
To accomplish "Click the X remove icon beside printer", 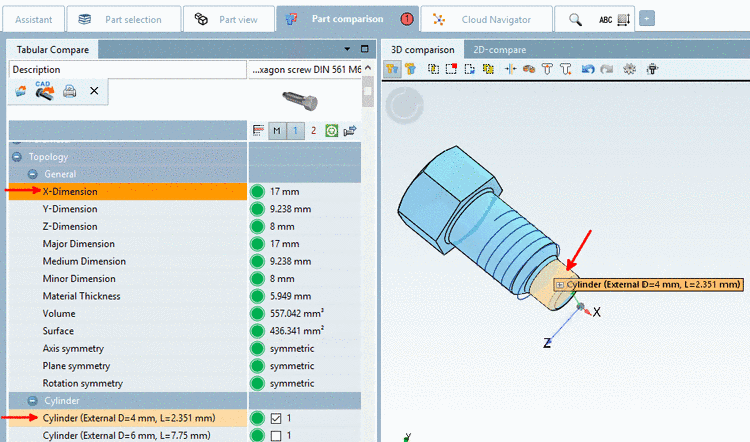I will point(94,91).
